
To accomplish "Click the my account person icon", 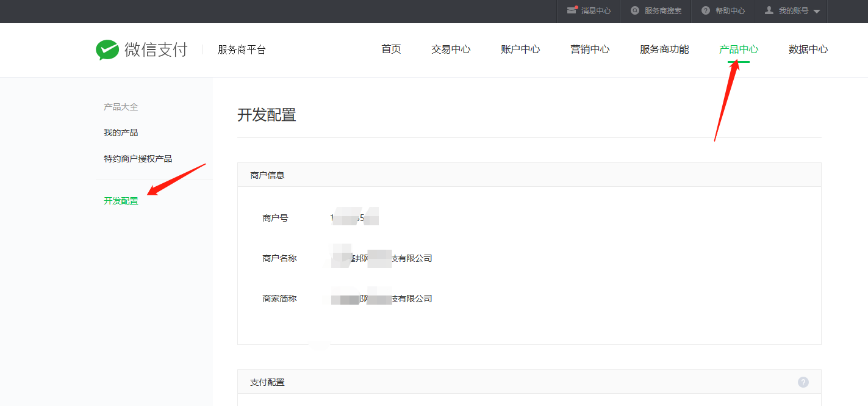I will (769, 10).
